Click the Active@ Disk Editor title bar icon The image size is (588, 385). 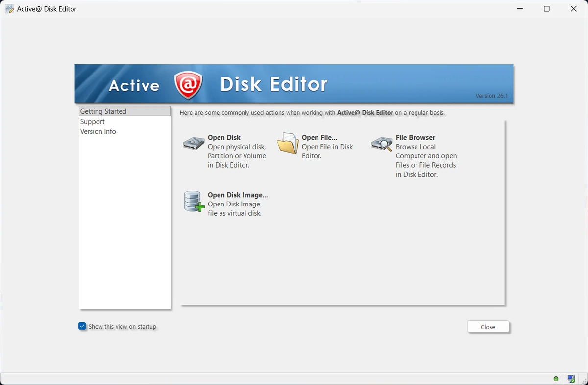[x=9, y=9]
